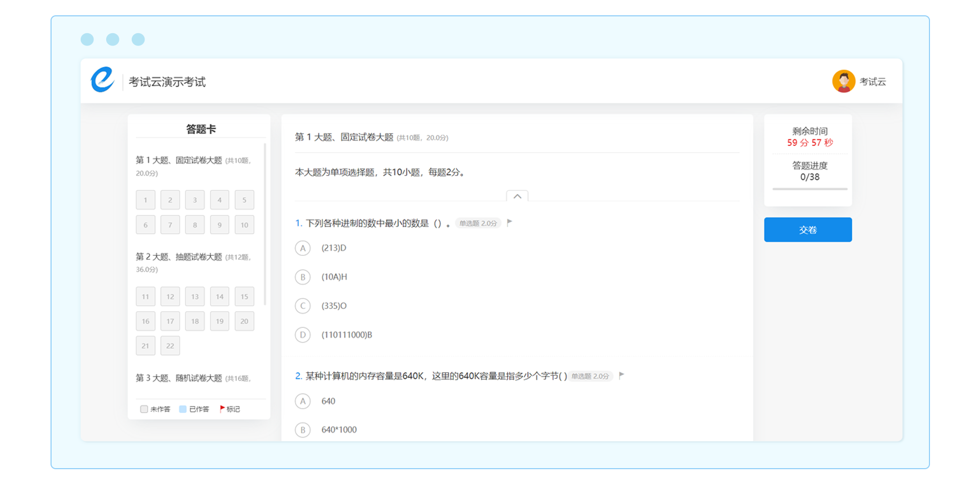980x485 pixels.
Task: Select option A (213)D for question 1
Action: [x=303, y=248]
